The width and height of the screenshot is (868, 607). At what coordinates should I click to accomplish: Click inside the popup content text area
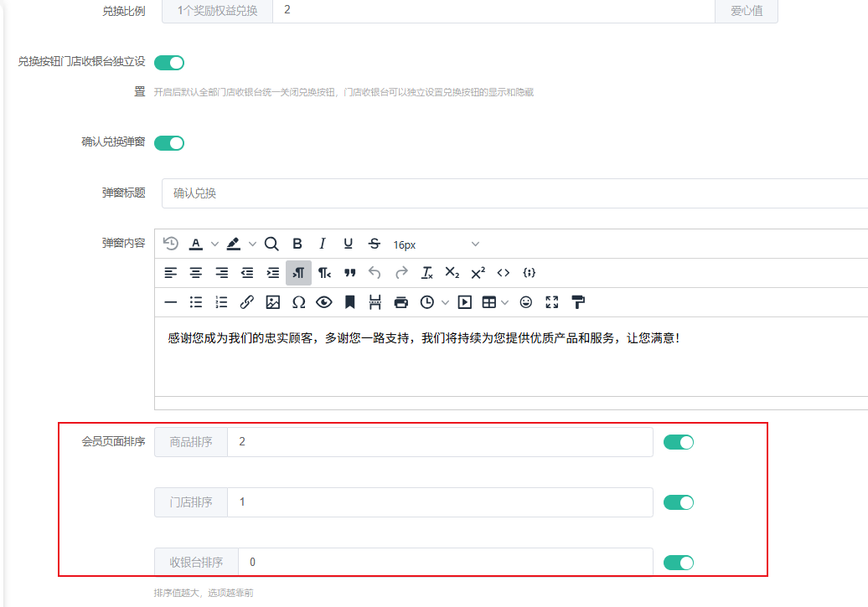(x=511, y=357)
